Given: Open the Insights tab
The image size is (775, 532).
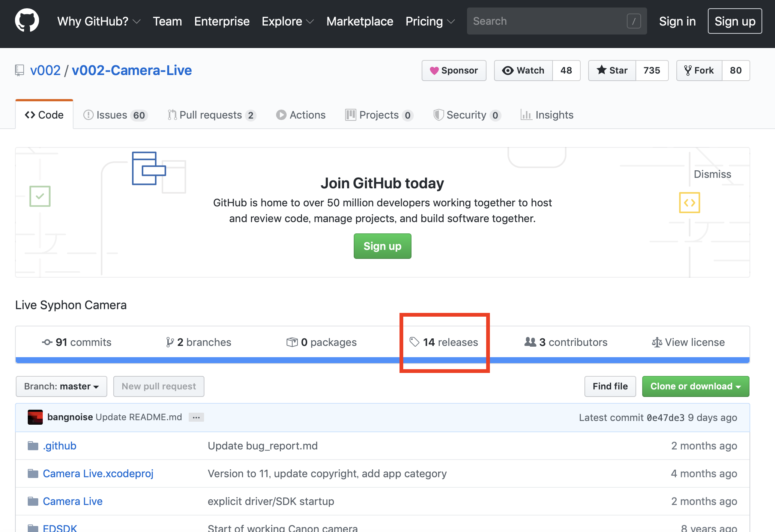Looking at the screenshot, I should coord(547,115).
